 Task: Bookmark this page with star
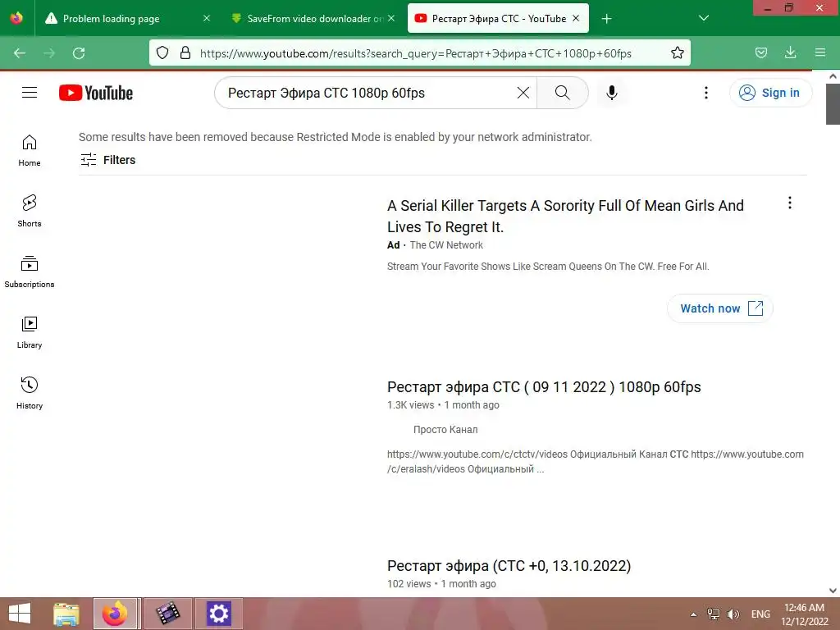click(x=677, y=52)
